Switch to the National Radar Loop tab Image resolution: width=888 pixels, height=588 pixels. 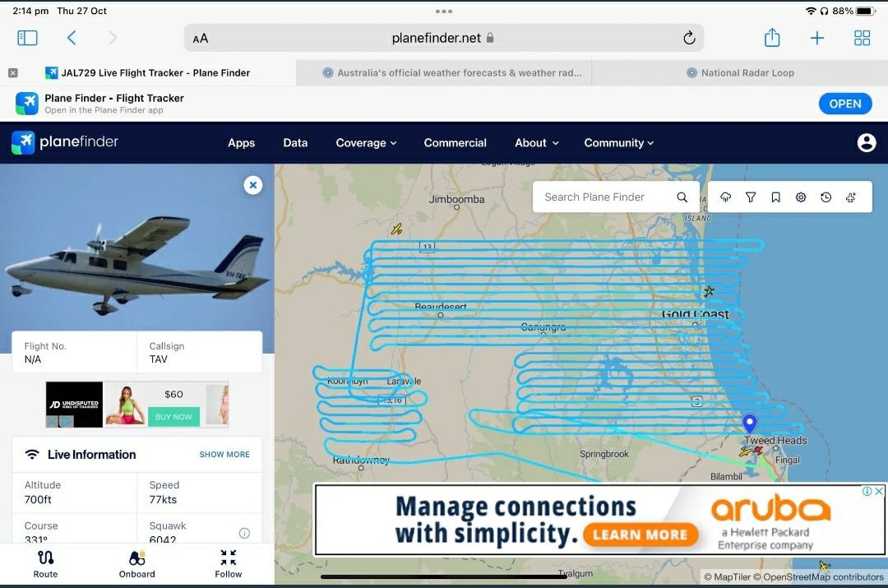[740, 72]
